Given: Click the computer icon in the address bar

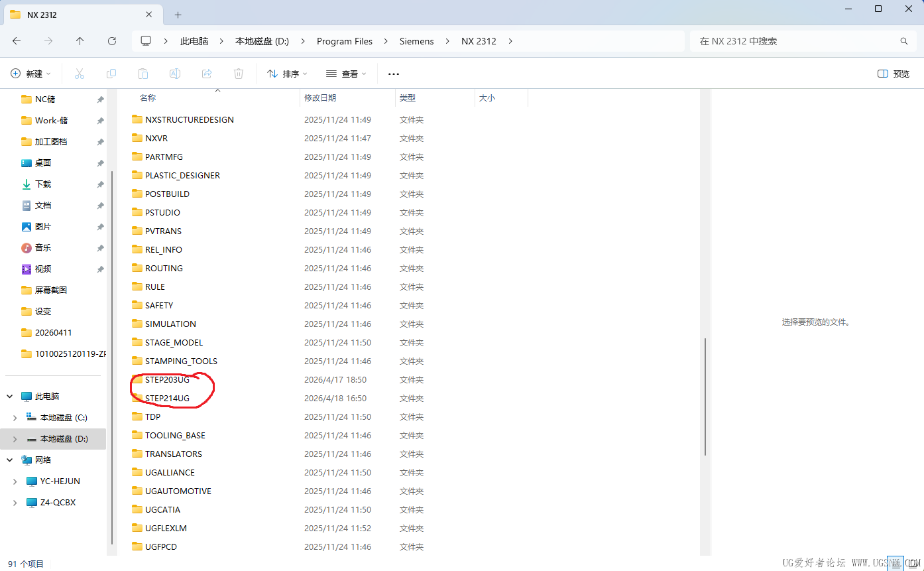Looking at the screenshot, I should click(146, 41).
